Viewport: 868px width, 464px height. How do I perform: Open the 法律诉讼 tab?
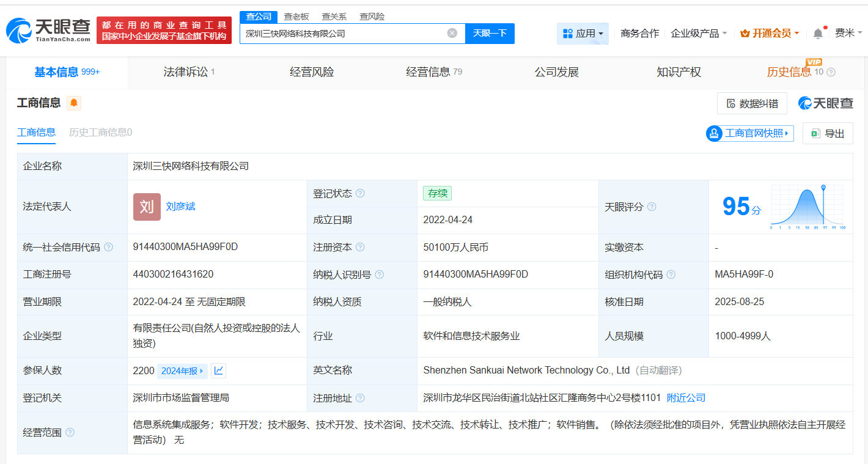coord(185,72)
